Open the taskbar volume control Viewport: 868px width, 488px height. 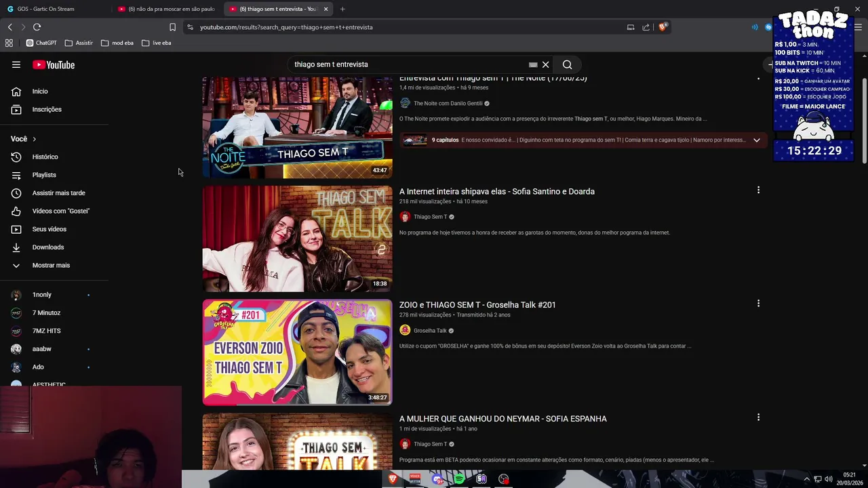(828, 479)
